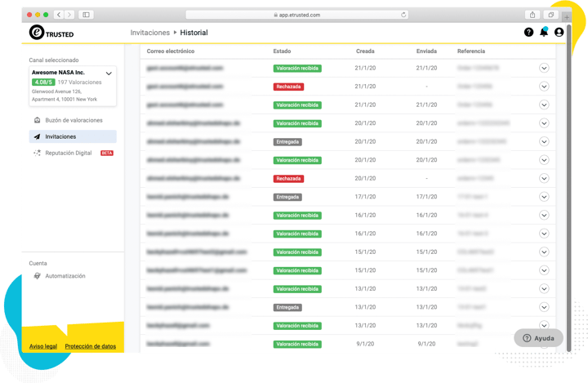Click the Entregada badge dated 17/1/20
588x383 pixels.
(287, 197)
